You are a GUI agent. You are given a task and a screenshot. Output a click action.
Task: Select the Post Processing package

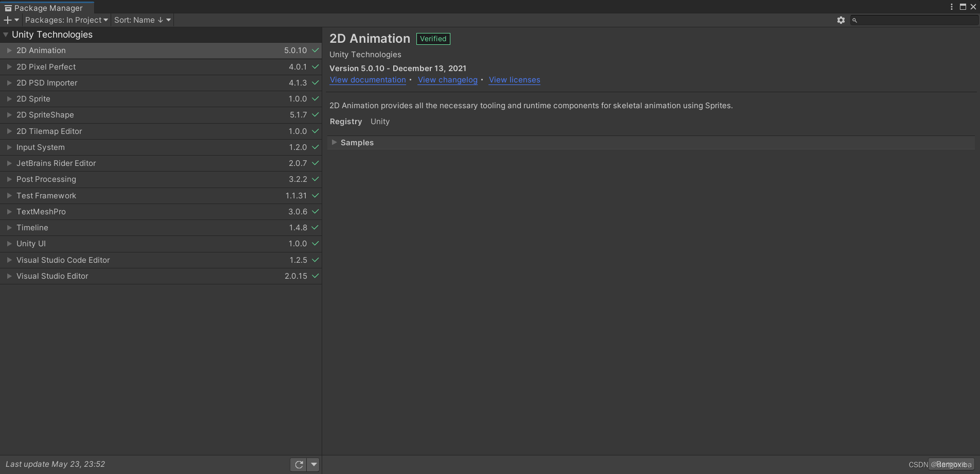(161, 179)
